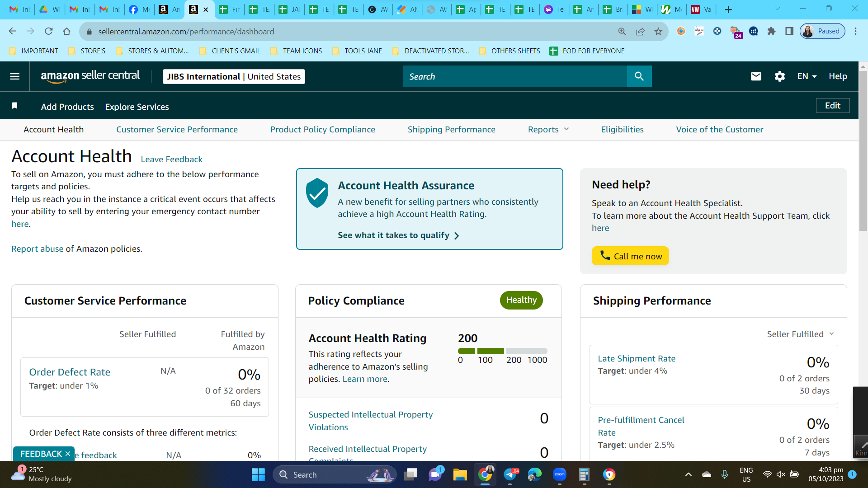Open the Shipping Performance tab

point(452,130)
